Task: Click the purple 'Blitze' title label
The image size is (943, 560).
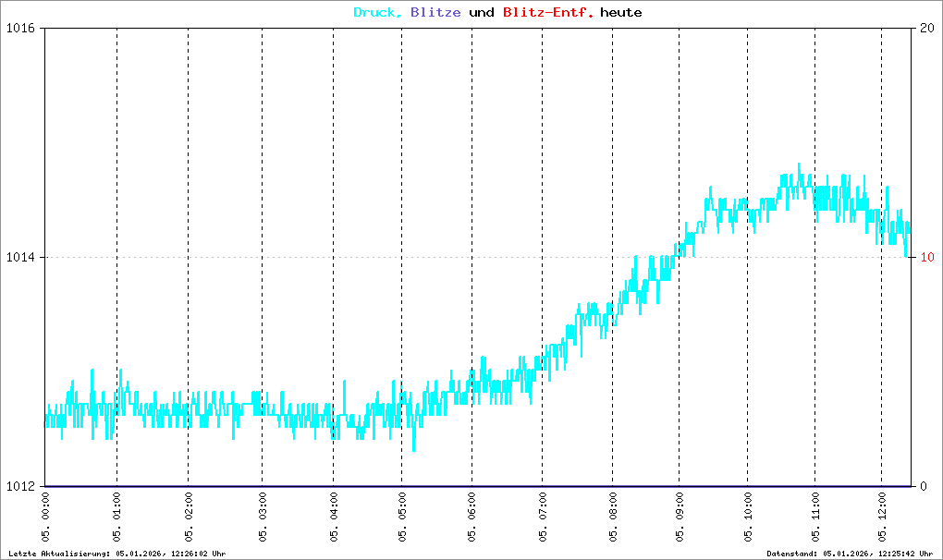Action: (x=435, y=13)
